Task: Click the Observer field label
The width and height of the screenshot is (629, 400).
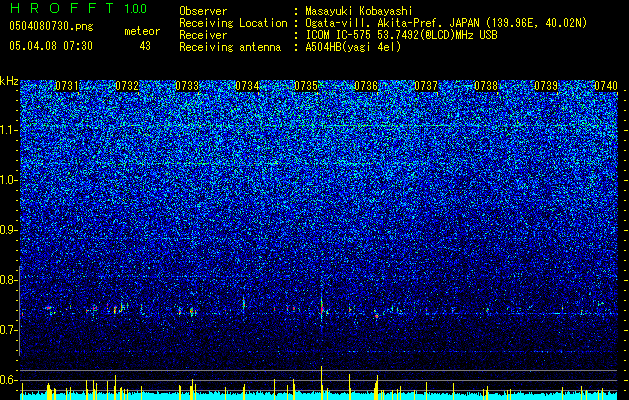Action: (x=203, y=11)
